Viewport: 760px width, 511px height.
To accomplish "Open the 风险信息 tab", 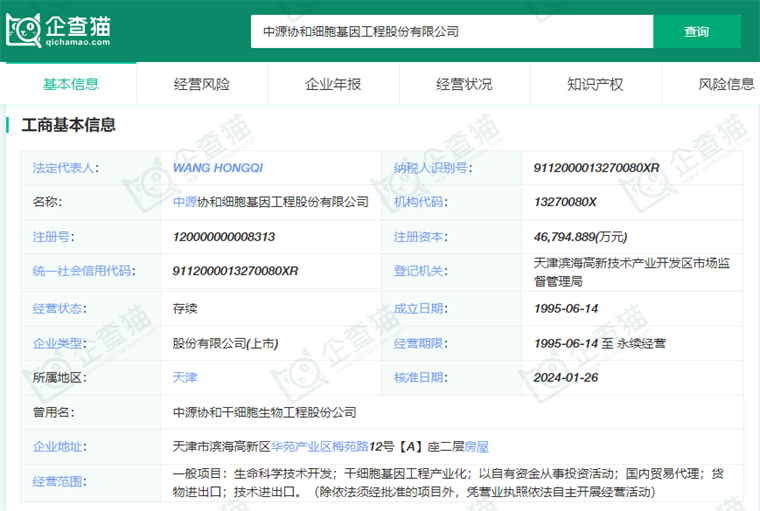I will pos(726,84).
